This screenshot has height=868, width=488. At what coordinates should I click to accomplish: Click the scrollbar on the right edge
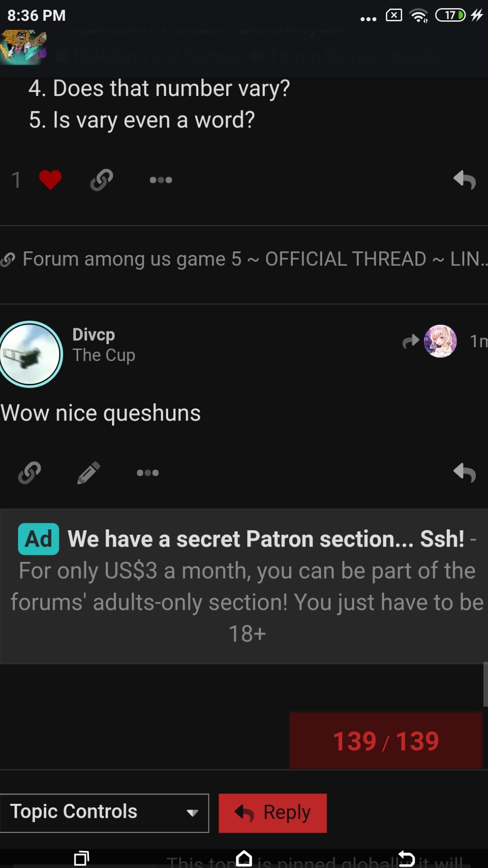[x=485, y=684]
